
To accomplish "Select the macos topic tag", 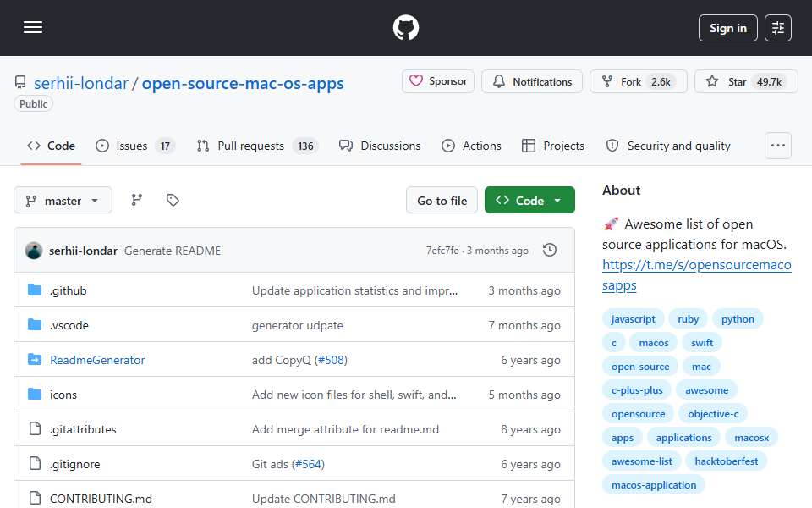I will 654,343.
